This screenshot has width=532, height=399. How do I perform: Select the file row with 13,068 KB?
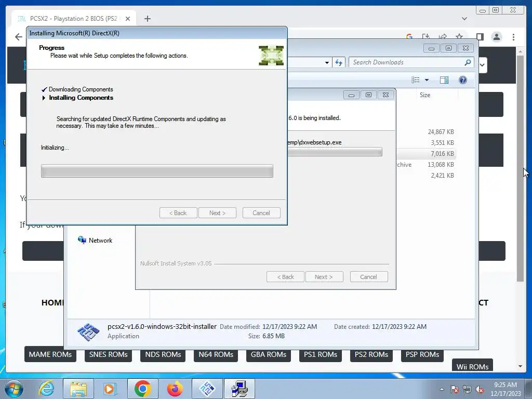(x=425, y=165)
